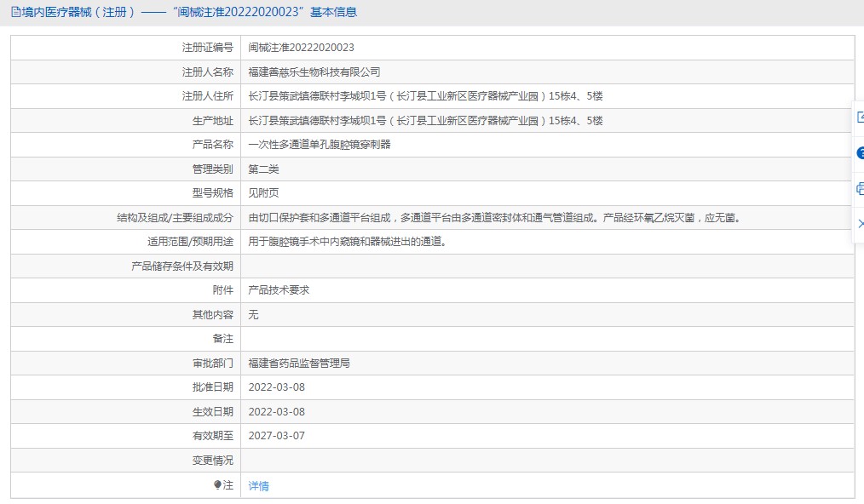This screenshot has width=864, height=504.
Task: Close the floating side toolbar with X
Action: (x=861, y=223)
